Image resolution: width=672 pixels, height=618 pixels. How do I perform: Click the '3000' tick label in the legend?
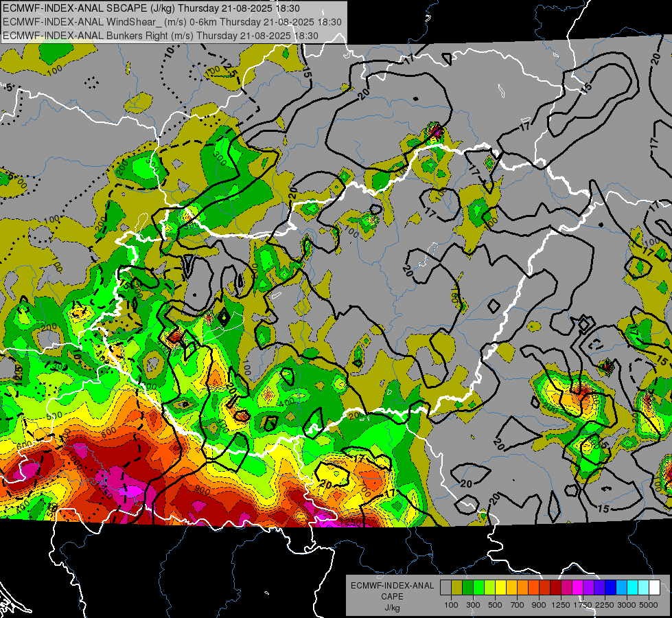click(627, 605)
